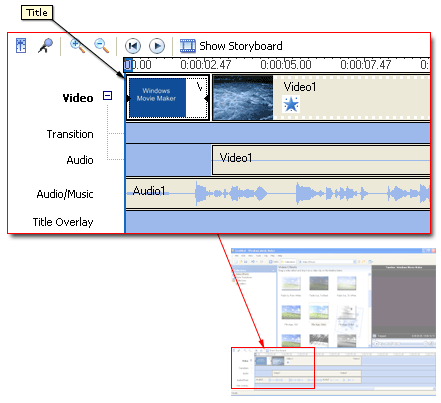Click the Title Overlay track label
441x403 pixels.
[x=63, y=222]
